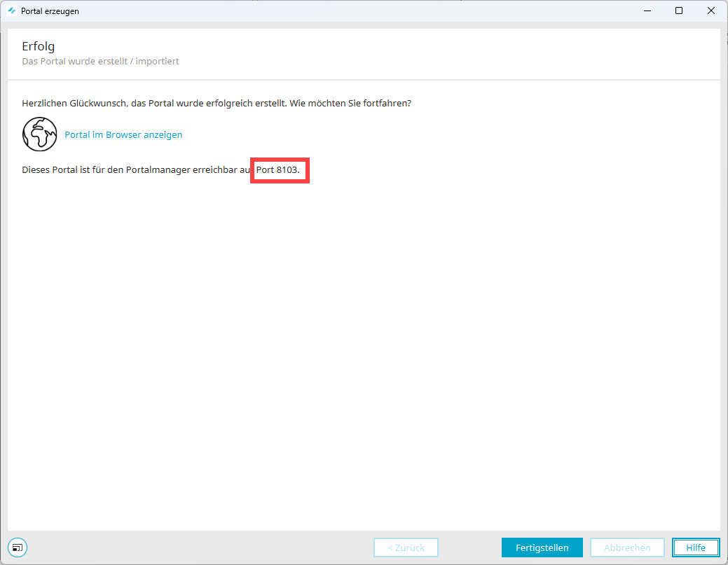
Task: Click the "Portal erzeugen" window title text
Action: pyautogui.click(x=50, y=11)
